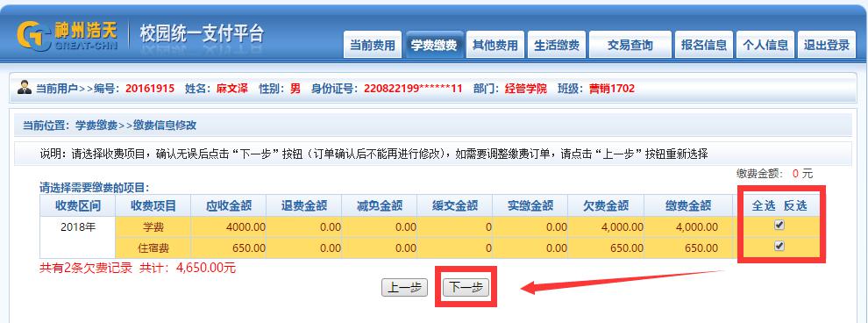
Task: Click 全选 to select all items
Action: point(764,205)
